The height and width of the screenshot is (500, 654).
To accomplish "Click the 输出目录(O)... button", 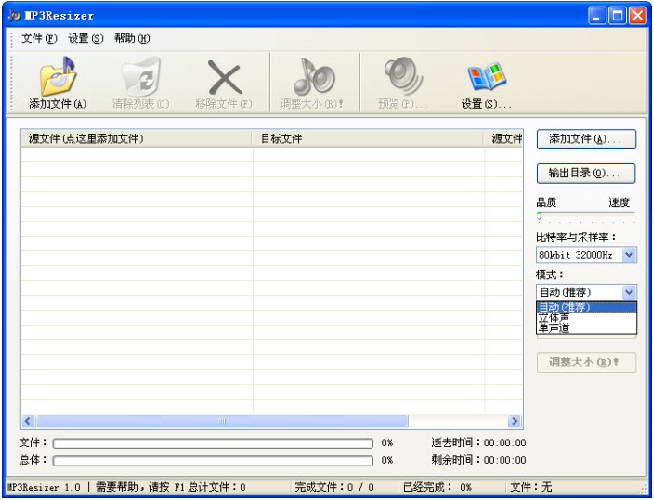I will pos(586,173).
